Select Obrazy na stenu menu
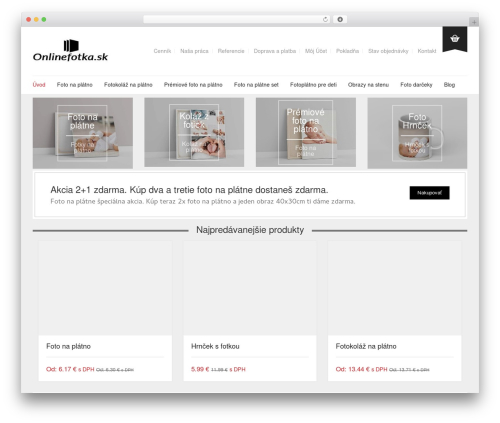 (368, 85)
